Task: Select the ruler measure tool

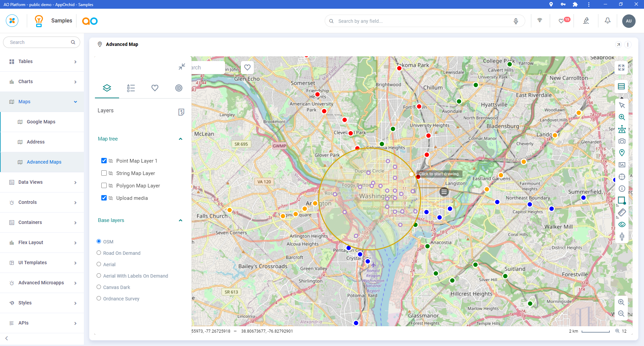Action: tap(622, 213)
